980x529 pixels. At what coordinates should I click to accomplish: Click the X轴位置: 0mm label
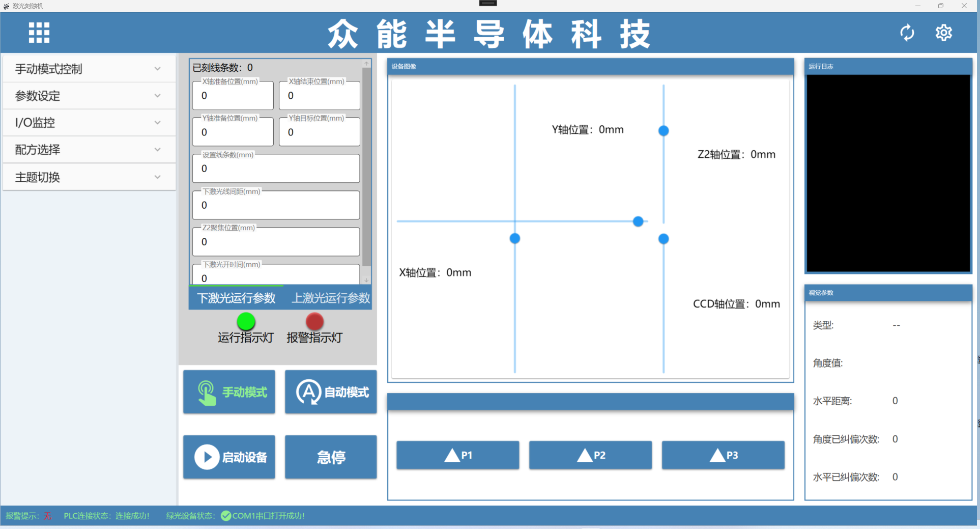(435, 272)
